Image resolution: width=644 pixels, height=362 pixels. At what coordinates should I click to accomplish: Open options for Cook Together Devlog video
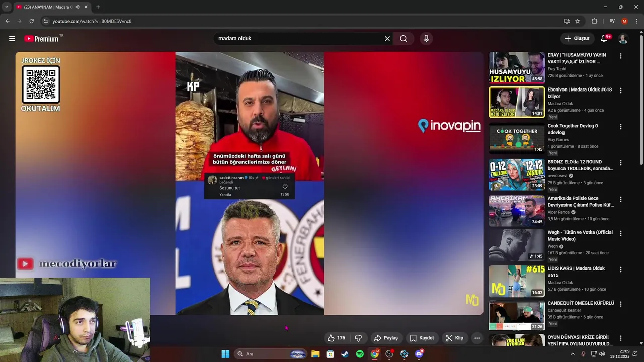620,127
